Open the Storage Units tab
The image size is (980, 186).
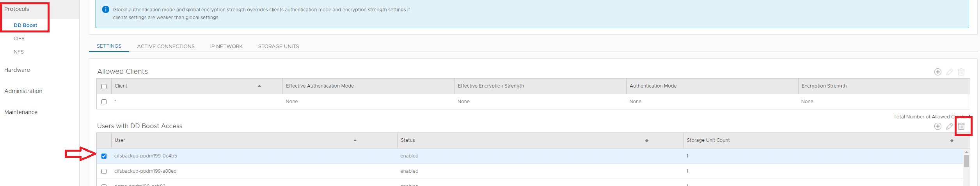pyautogui.click(x=279, y=46)
